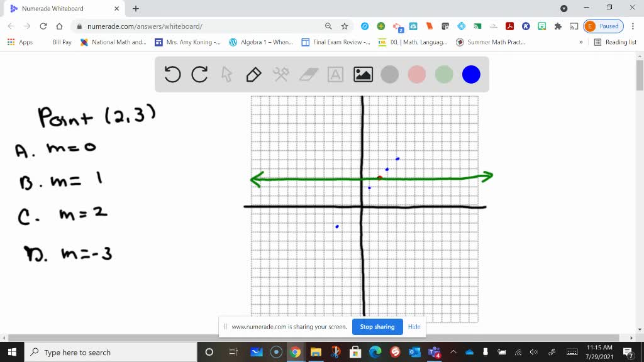Viewport: 644px width, 362px height.
Task: Activate the Eraser tool
Action: pyautogui.click(x=308, y=74)
